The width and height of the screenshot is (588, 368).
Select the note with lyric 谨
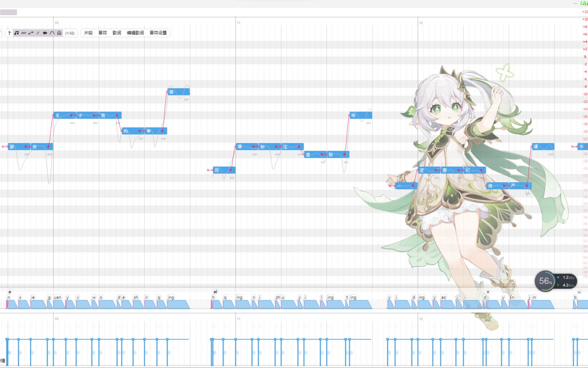(543, 146)
